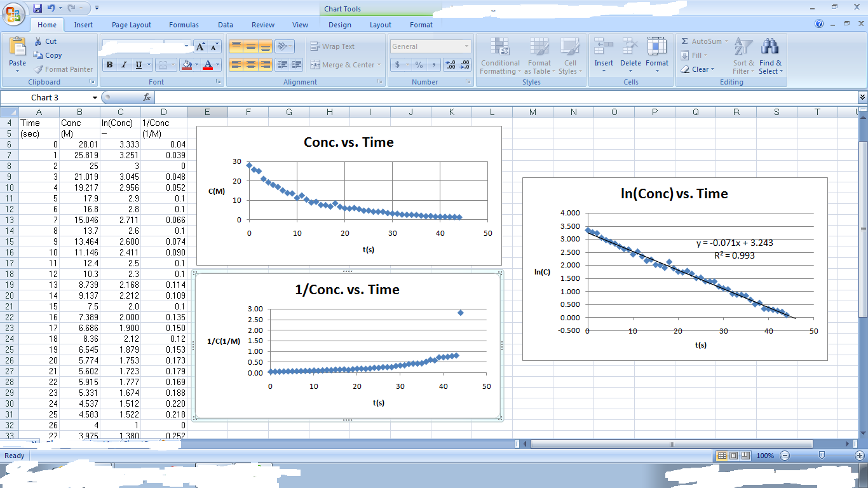Open the Formulas ribbon tab
Image resolution: width=868 pixels, height=488 pixels.
coord(184,25)
